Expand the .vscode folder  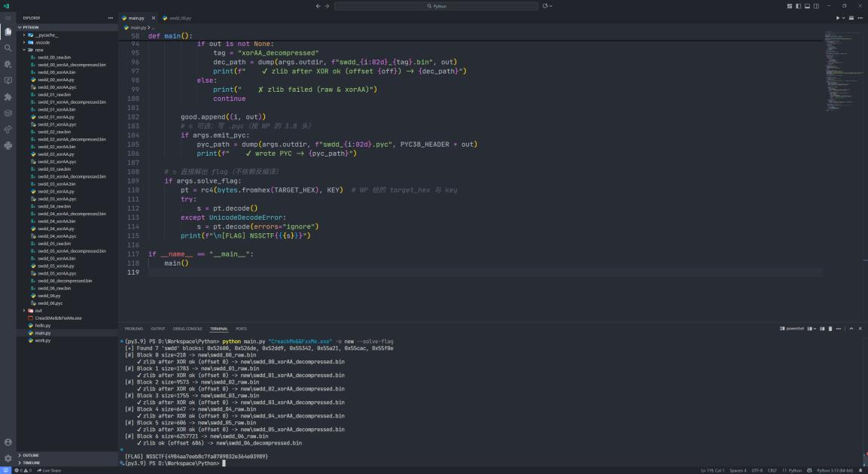(43, 42)
